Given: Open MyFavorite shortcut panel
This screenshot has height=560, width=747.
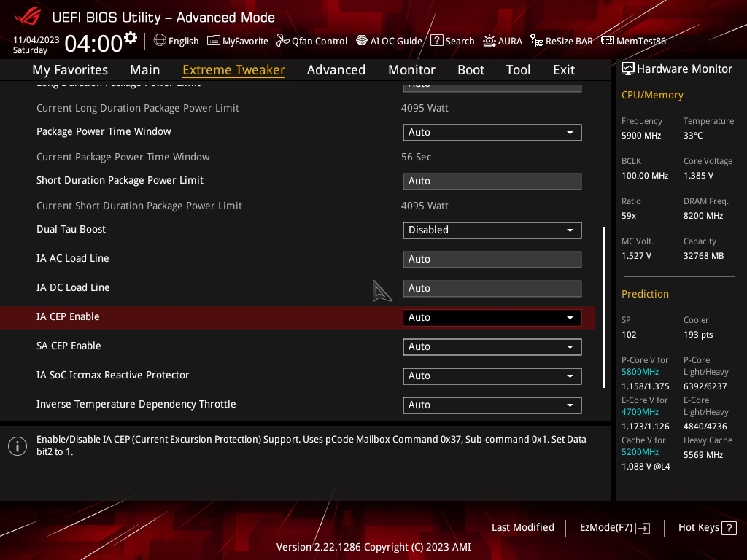Looking at the screenshot, I should point(237,41).
